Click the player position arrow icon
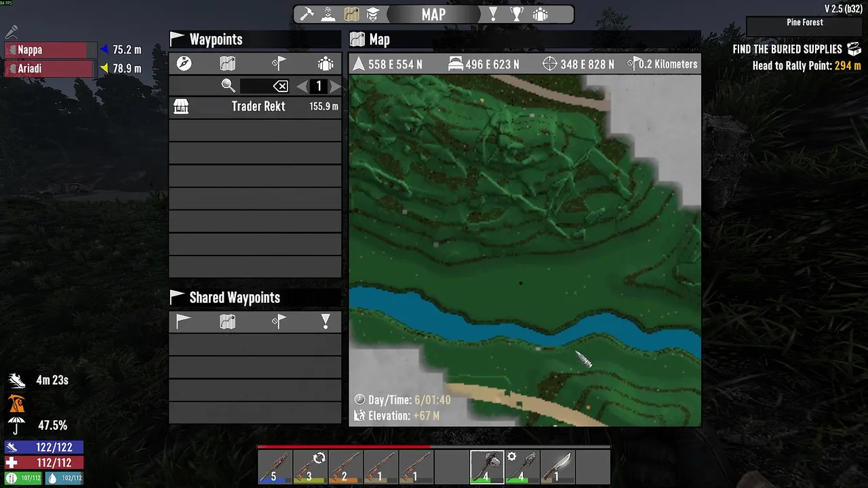 click(358, 64)
